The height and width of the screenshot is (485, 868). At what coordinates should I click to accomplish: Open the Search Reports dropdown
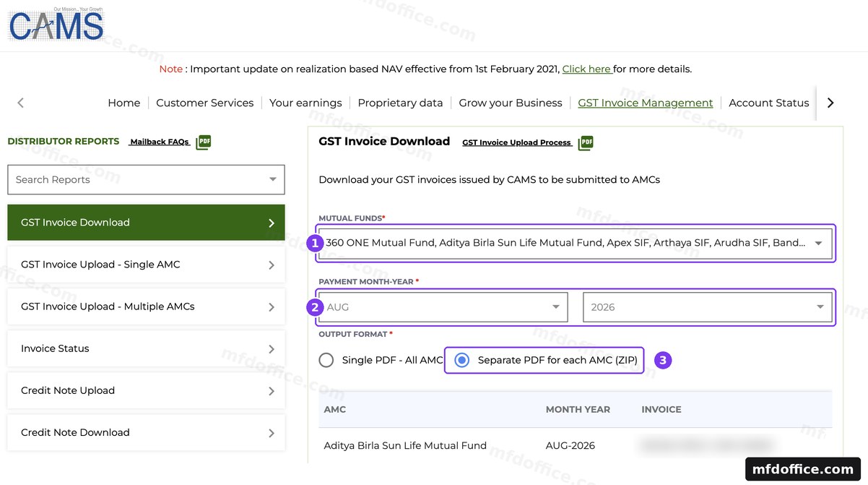click(146, 179)
